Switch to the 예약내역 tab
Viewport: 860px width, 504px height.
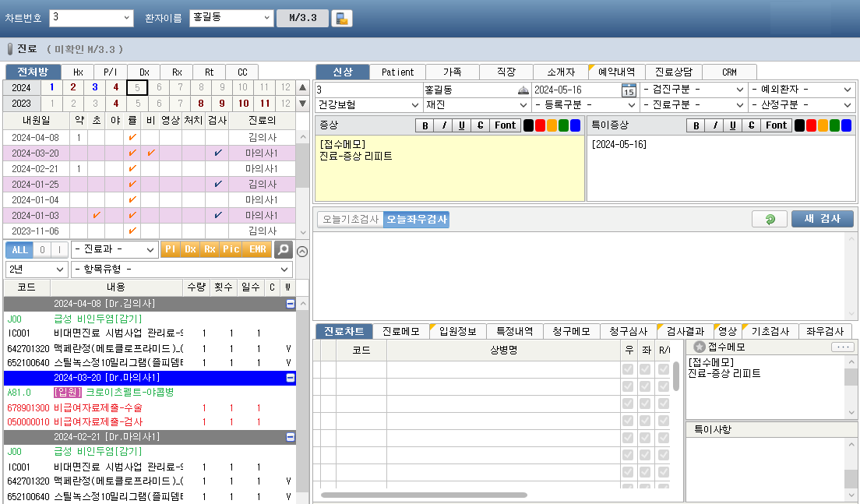pyautogui.click(x=616, y=72)
